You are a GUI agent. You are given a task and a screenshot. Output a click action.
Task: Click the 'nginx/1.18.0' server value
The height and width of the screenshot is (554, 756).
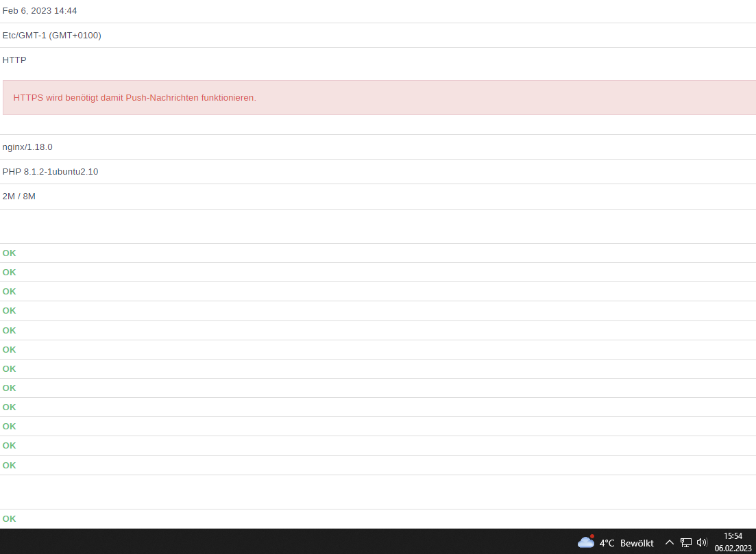tap(27, 147)
